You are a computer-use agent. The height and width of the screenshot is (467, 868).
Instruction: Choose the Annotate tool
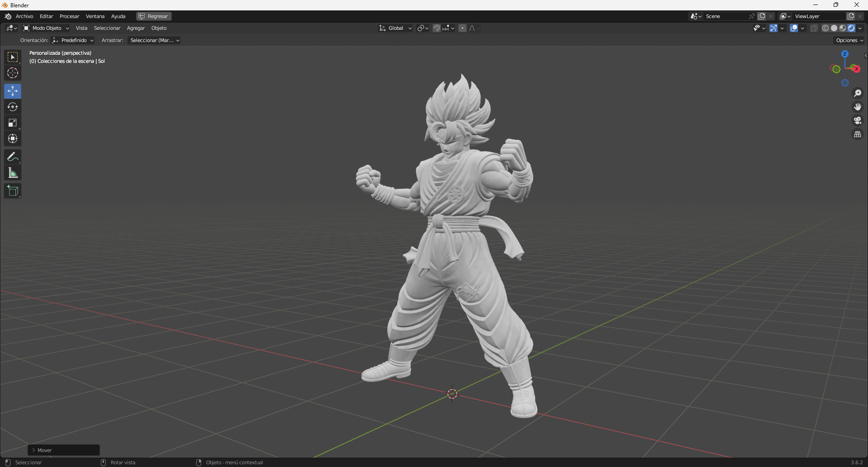point(12,157)
